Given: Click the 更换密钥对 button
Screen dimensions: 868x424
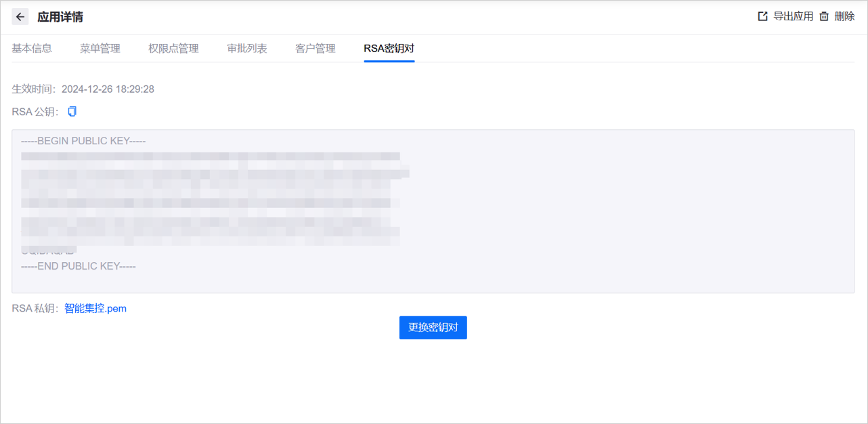Looking at the screenshot, I should pos(433,327).
